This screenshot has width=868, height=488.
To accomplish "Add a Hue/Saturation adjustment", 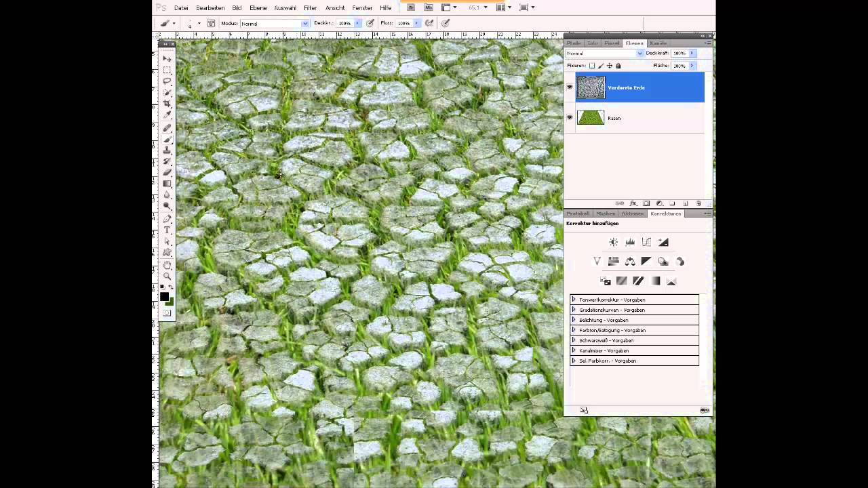I will (x=614, y=261).
